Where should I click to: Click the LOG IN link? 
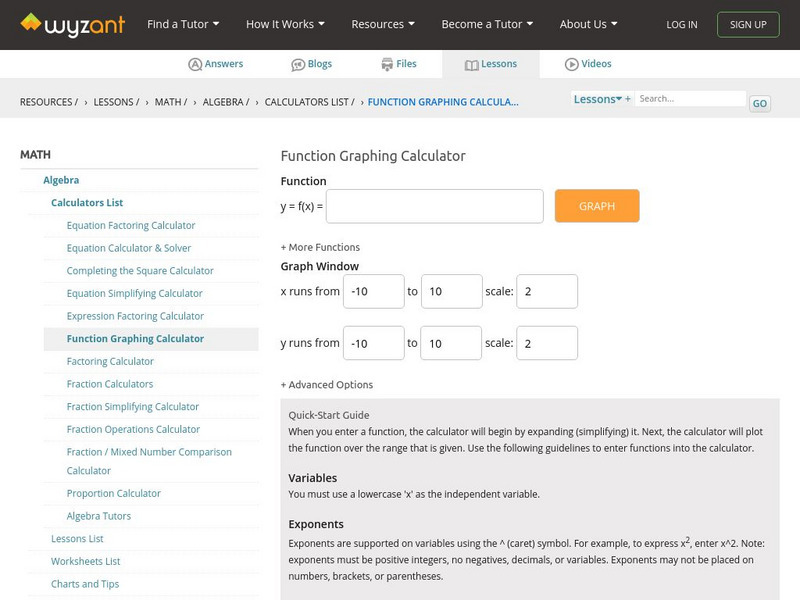coord(682,24)
